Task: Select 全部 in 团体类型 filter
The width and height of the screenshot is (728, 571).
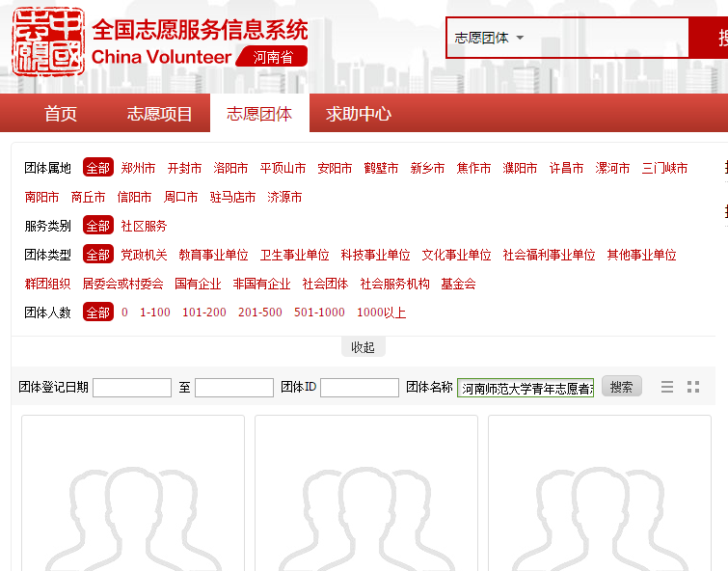Action: (97, 255)
